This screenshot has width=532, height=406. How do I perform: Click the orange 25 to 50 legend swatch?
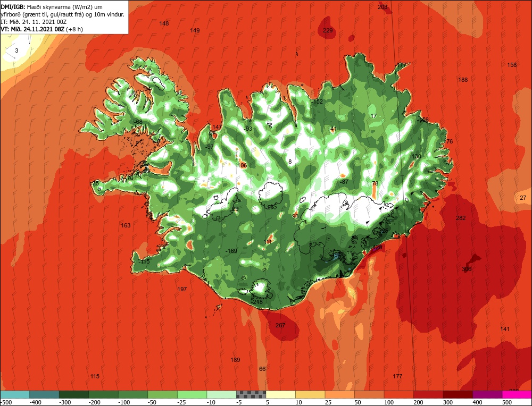(339, 394)
